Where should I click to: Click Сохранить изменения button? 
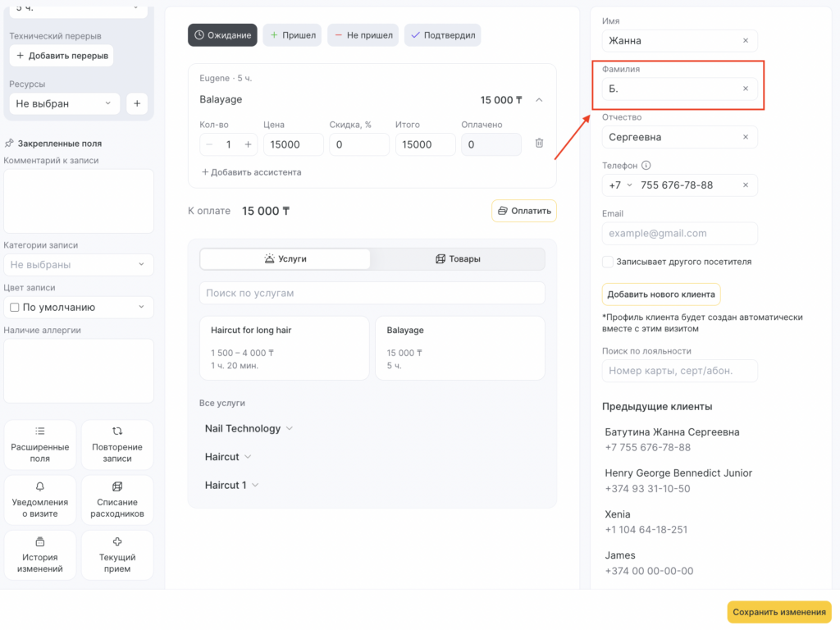(x=778, y=612)
